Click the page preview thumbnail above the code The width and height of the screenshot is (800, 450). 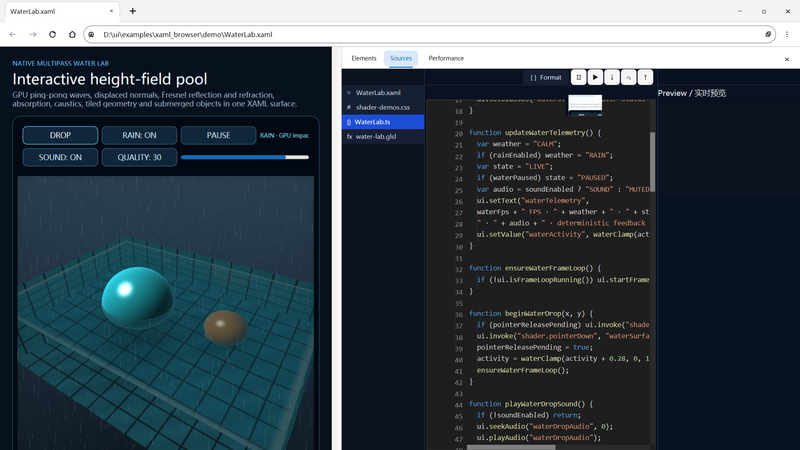click(585, 105)
